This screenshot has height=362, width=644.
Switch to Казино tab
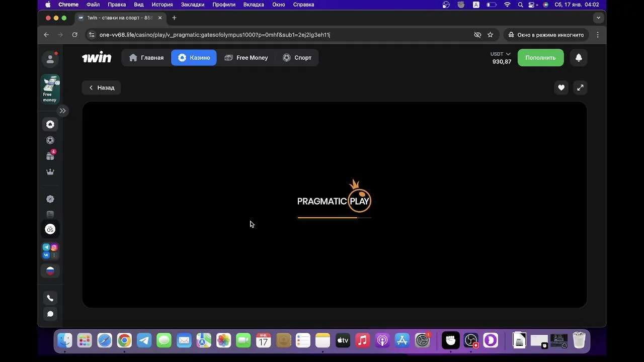[x=194, y=58]
